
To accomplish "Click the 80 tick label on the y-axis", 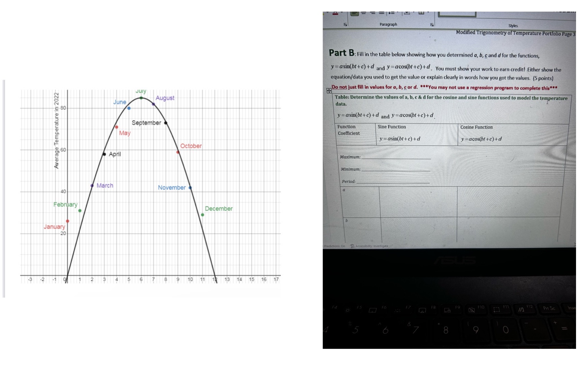I will 63,108.
